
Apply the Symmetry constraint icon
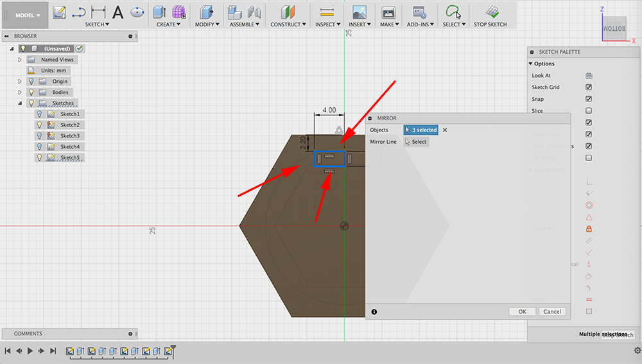[x=589, y=311]
